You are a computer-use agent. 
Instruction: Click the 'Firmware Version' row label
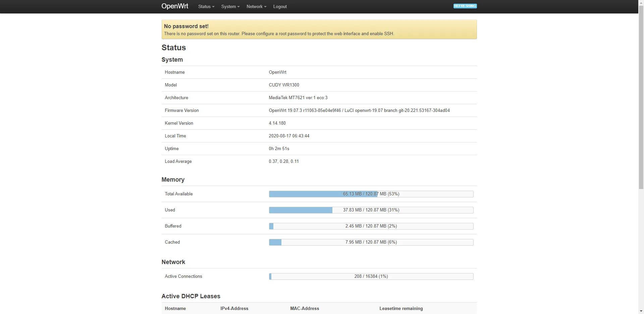[182, 111]
